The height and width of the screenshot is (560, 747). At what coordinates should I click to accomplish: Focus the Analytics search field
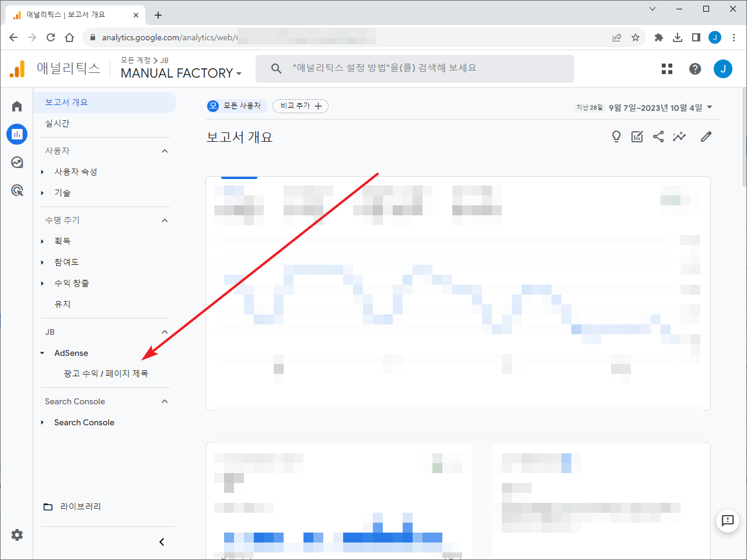pyautogui.click(x=415, y=69)
